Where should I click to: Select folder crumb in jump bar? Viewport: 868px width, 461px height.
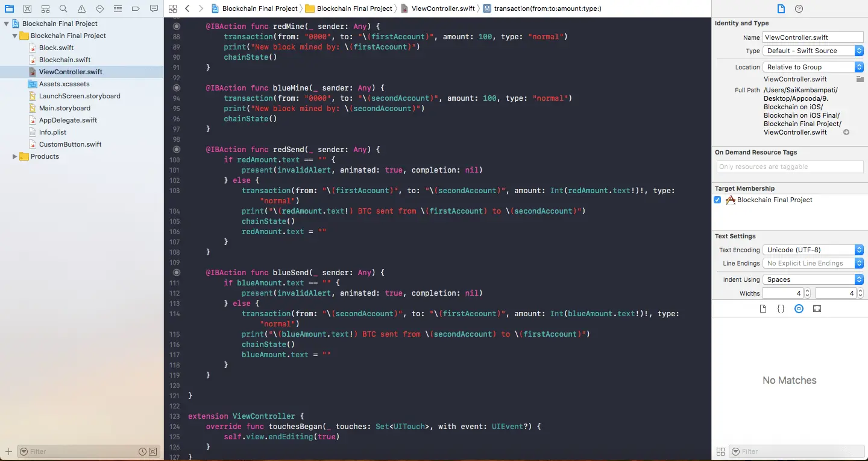[349, 9]
